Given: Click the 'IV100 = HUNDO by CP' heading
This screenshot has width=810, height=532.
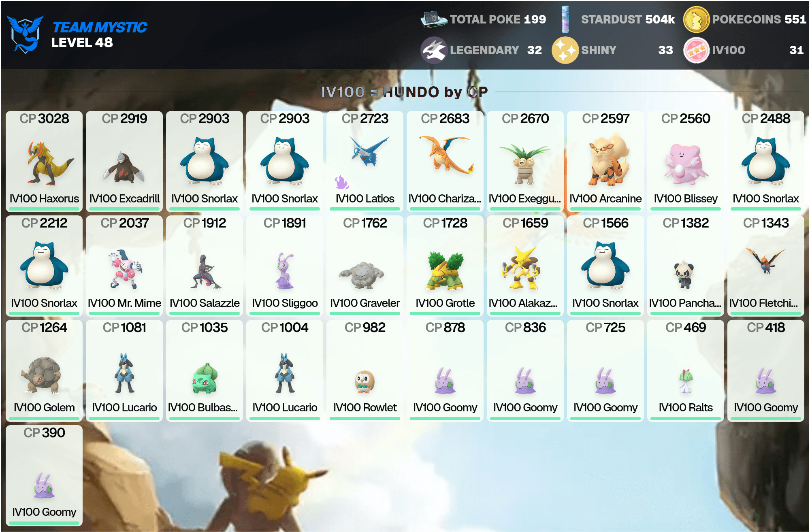Looking at the screenshot, I should pos(405,92).
